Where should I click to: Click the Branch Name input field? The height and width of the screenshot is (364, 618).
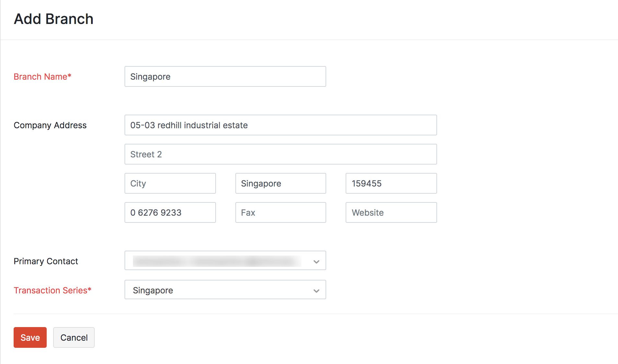225,76
